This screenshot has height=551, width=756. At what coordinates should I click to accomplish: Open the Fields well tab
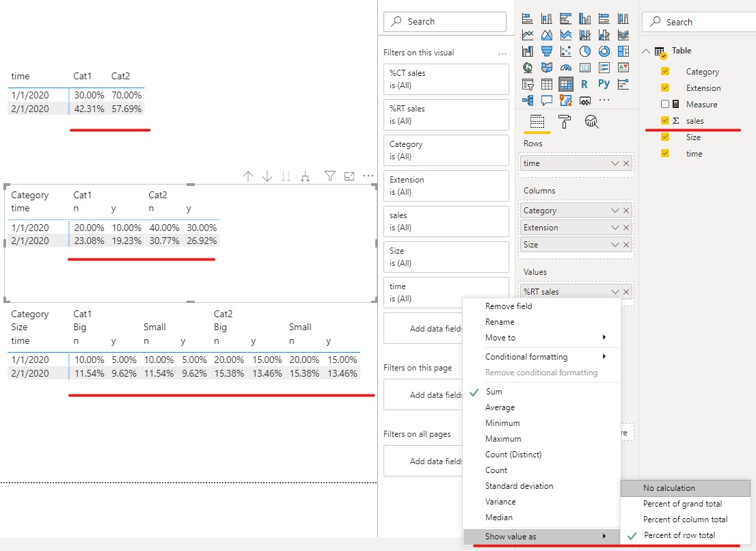coord(537,122)
